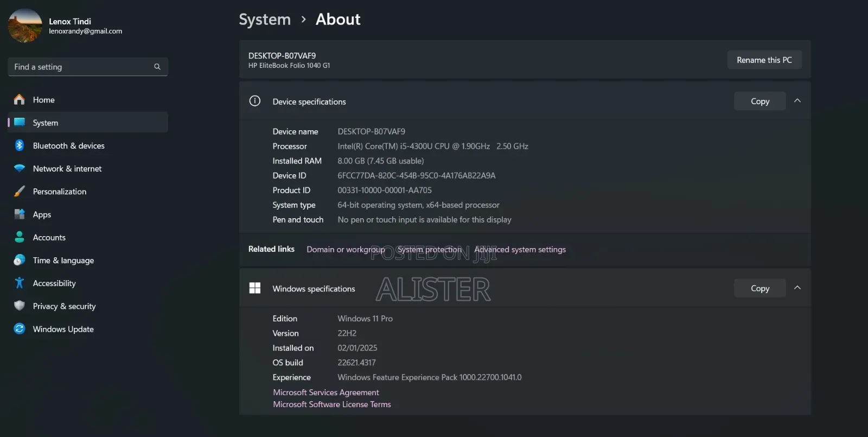Click the Windows Update refresh icon
This screenshot has width=868, height=437.
[20, 328]
